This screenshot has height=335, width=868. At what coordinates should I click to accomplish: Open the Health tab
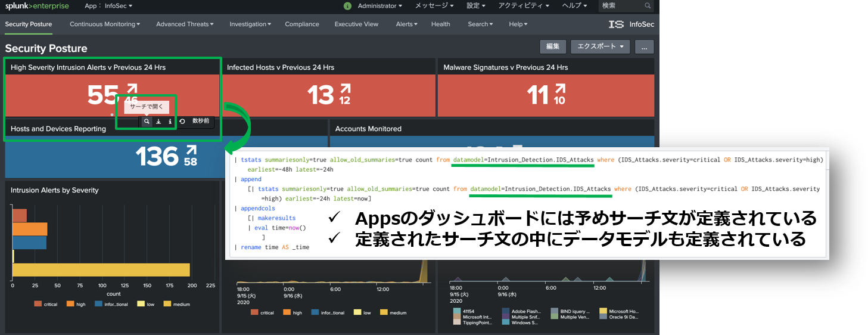[x=441, y=24]
